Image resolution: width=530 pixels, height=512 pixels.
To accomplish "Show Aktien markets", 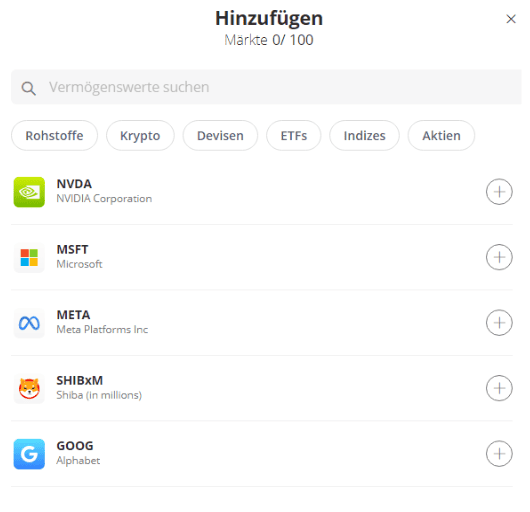I will 441,136.
